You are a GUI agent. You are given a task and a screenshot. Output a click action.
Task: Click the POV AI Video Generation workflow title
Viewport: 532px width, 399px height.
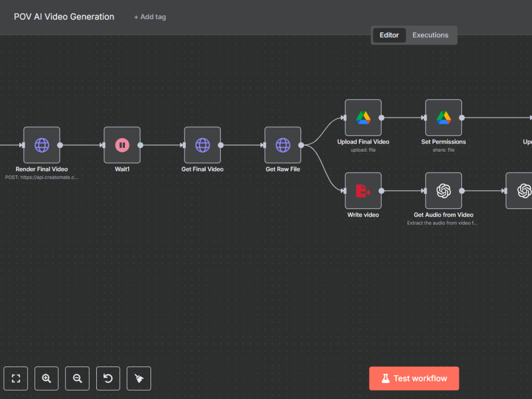64,16
